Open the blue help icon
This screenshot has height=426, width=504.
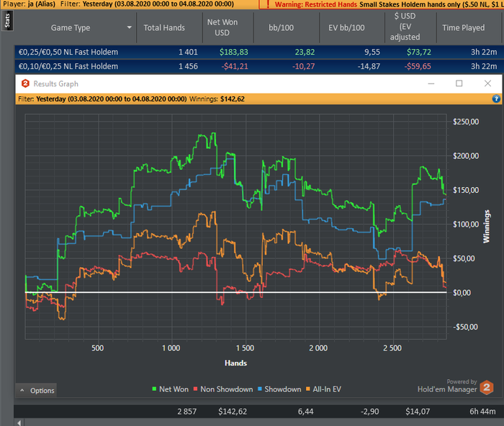click(496, 99)
